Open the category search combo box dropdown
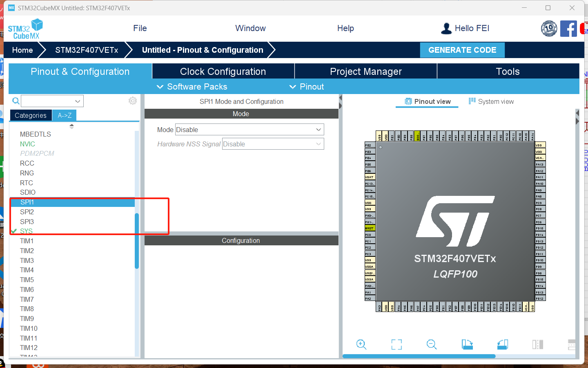 point(78,101)
